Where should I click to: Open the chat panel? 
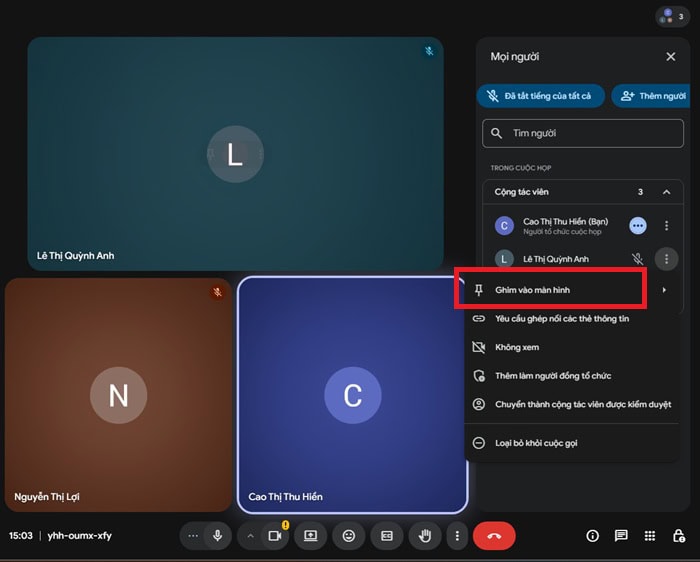(x=621, y=535)
